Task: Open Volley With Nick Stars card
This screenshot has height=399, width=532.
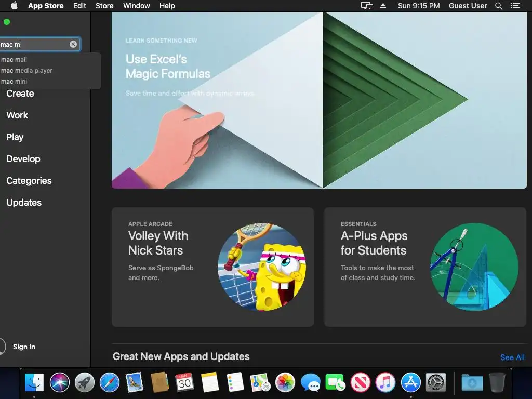Action: point(212,267)
